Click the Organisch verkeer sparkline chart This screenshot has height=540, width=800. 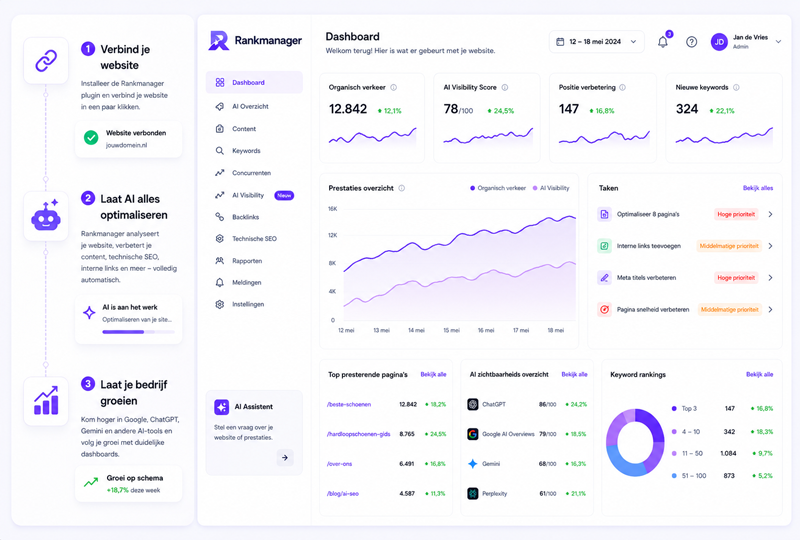[372, 136]
